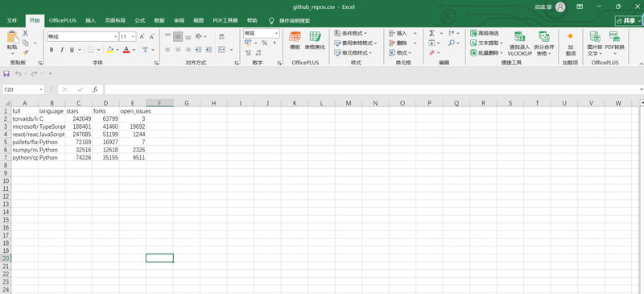Toggle bold formatting

52,50
